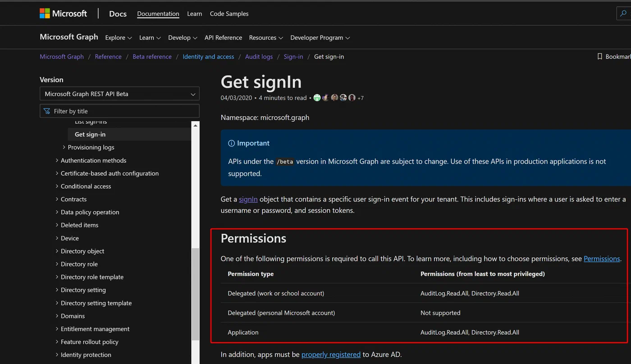
Task: Open the search magnifier icon
Action: click(x=624, y=14)
